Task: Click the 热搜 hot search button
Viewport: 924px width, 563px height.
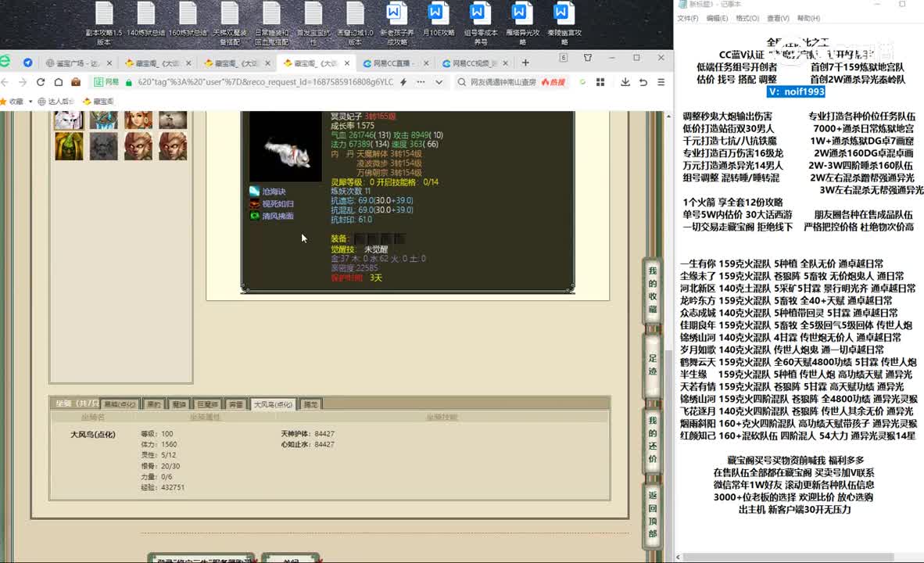Action: tap(553, 82)
